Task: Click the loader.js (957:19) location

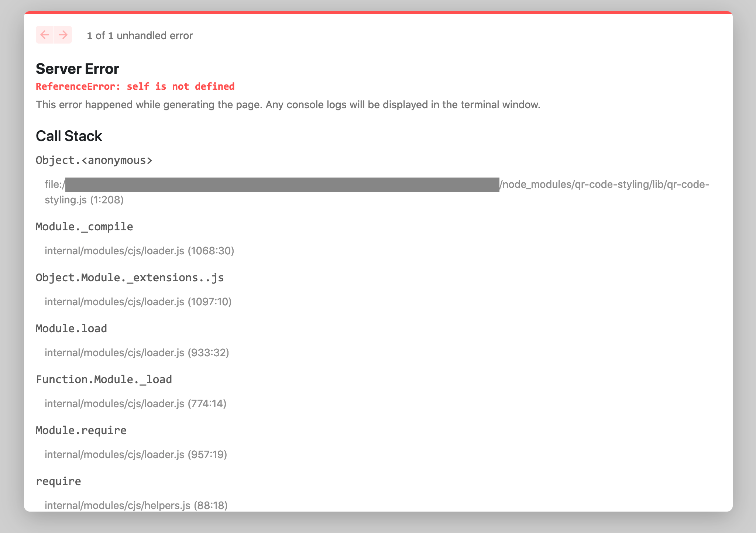Action: click(136, 454)
